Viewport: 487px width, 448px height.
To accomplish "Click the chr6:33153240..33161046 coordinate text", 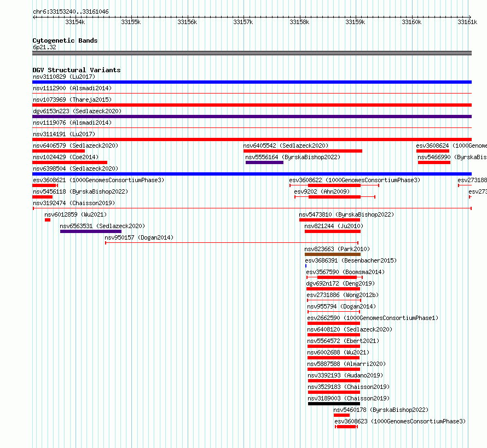I will point(71,12).
